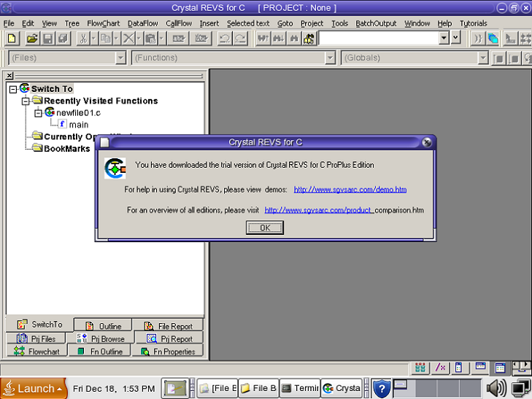The image size is (532, 399).
Task: Switch to the Prj Browse tab
Action: [101, 338]
